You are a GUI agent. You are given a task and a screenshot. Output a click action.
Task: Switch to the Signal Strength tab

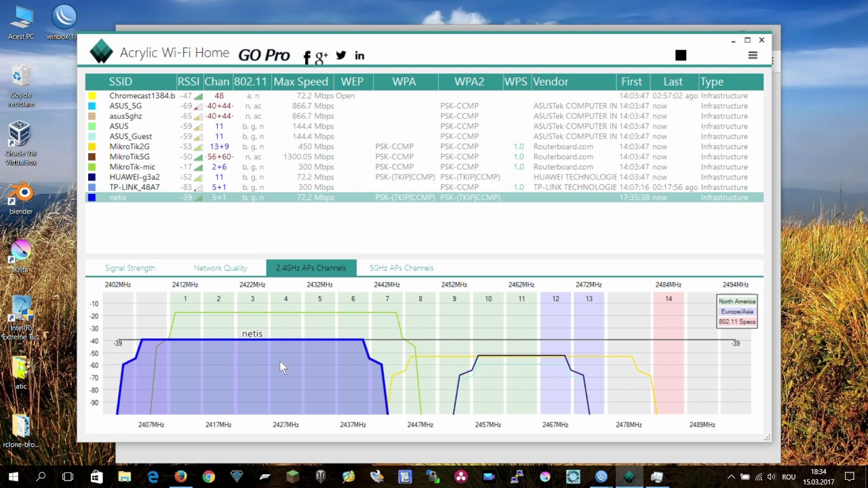click(130, 268)
